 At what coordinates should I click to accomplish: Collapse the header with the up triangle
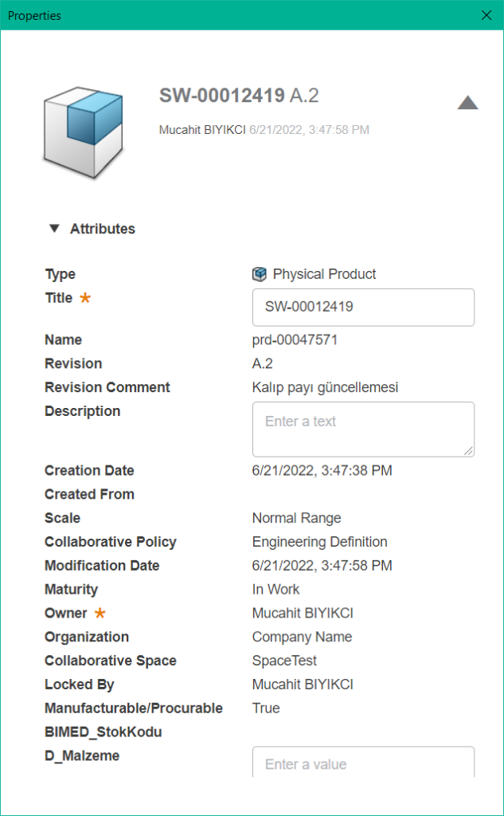click(x=467, y=103)
